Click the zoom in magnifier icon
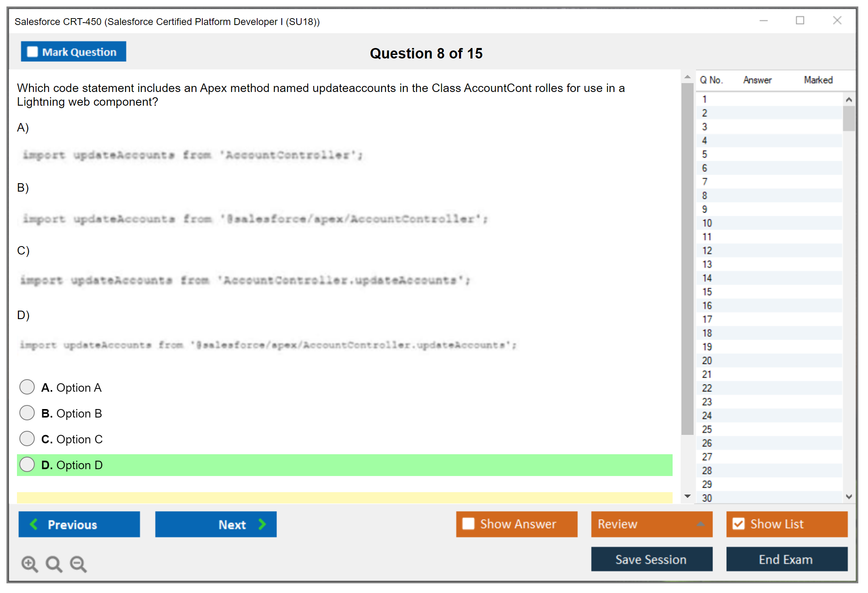868x593 pixels. point(29,564)
